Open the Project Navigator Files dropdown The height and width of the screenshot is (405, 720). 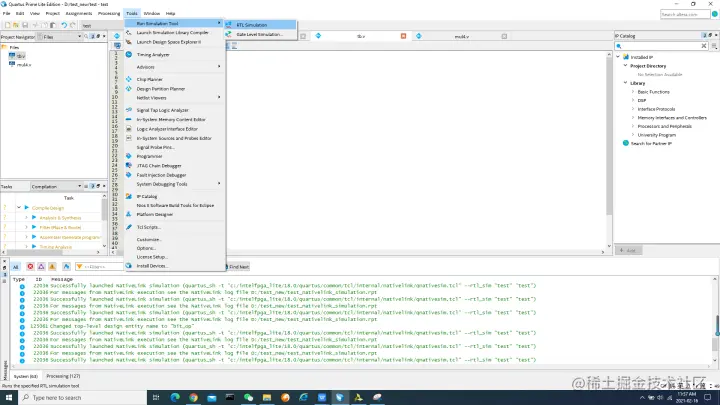[x=60, y=36]
